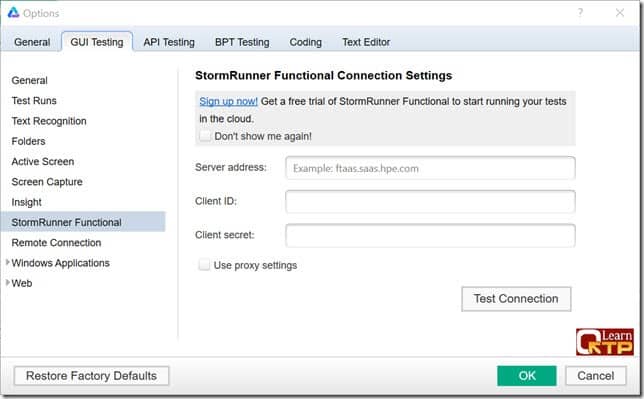
Task: Click the Test Connection button
Action: click(516, 299)
